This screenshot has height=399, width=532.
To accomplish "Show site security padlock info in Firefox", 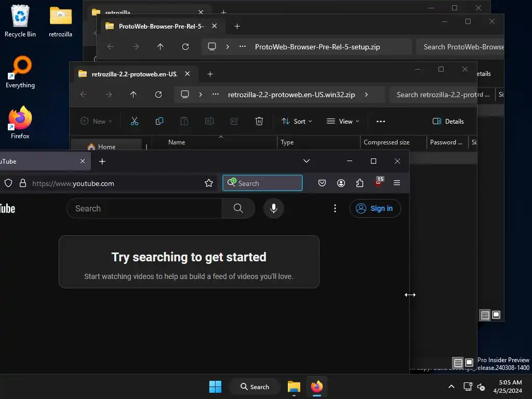I will coord(23,183).
